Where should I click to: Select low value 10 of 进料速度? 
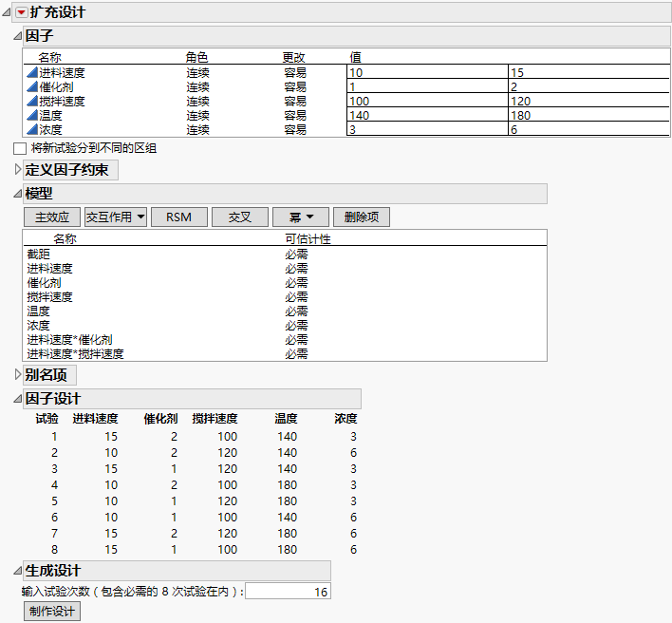point(427,72)
